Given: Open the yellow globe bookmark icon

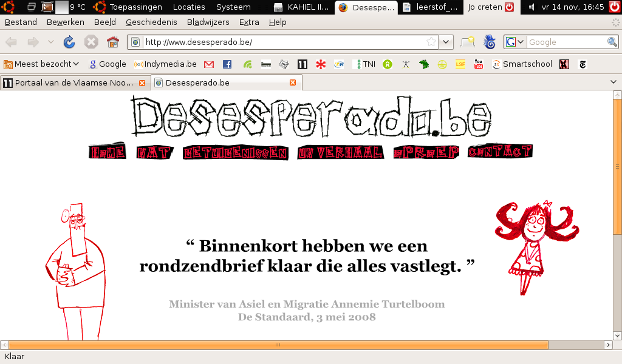Looking at the screenshot, I should pyautogui.click(x=442, y=64).
